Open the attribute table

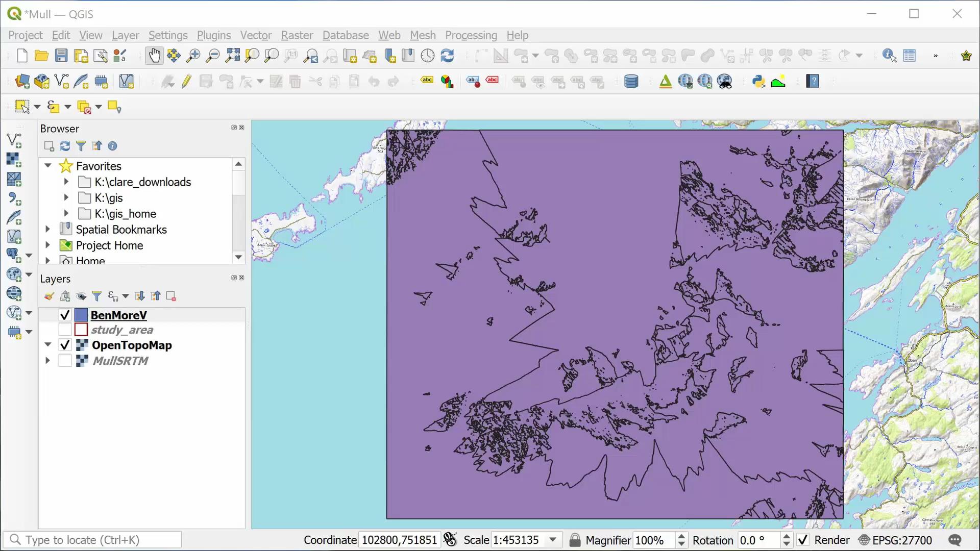(910, 56)
